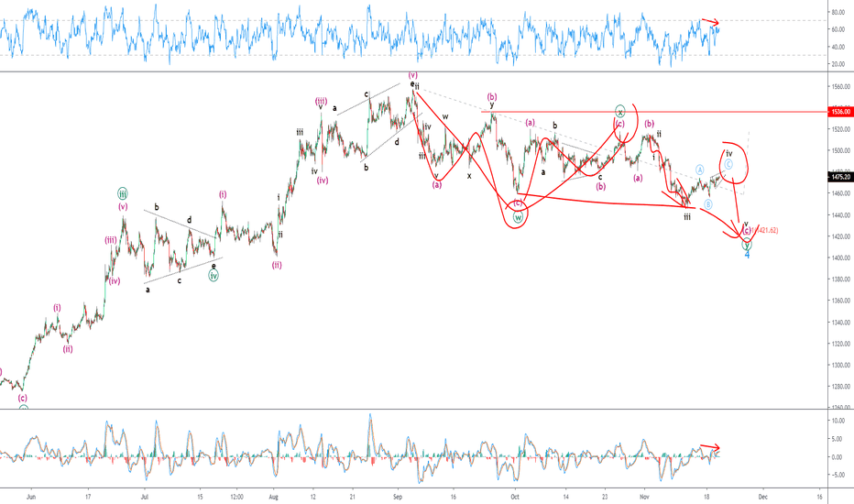The width and height of the screenshot is (854, 504).
Task: Click the 17 date label on the time axis
Action: pyautogui.click(x=88, y=497)
